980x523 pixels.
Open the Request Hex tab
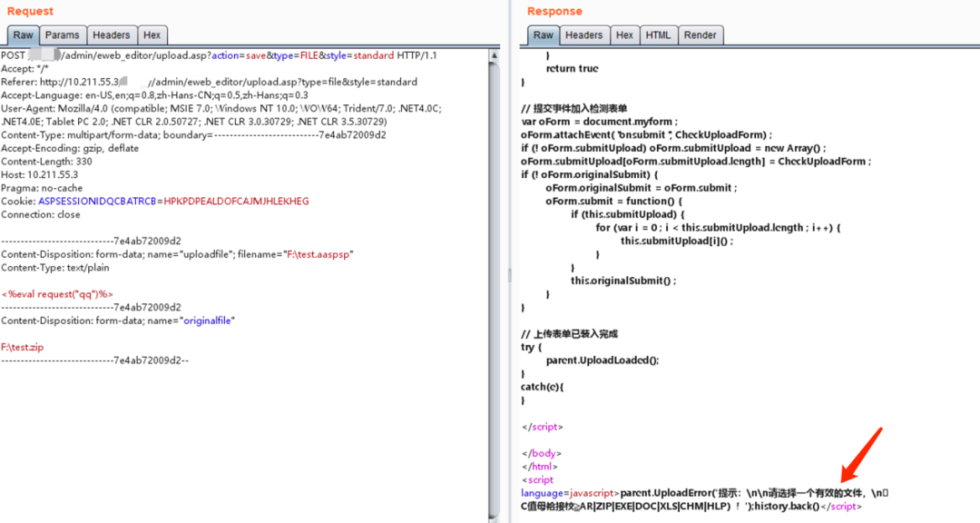[152, 35]
